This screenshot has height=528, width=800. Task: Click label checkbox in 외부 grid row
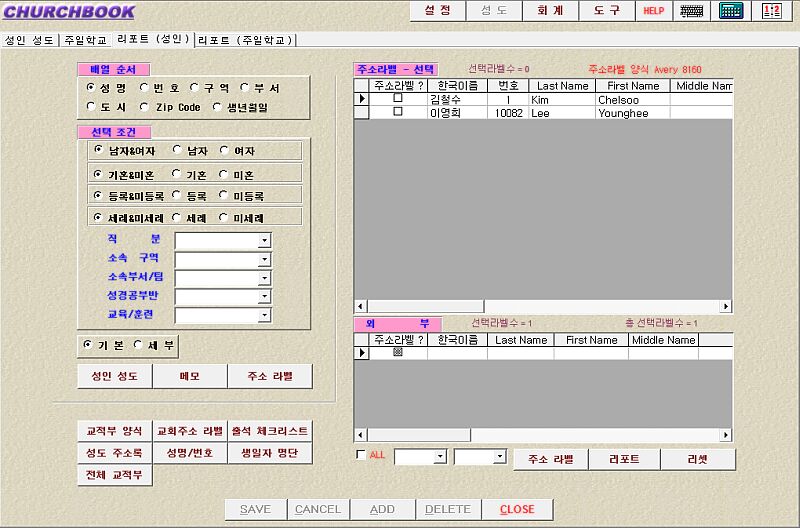tap(398, 352)
